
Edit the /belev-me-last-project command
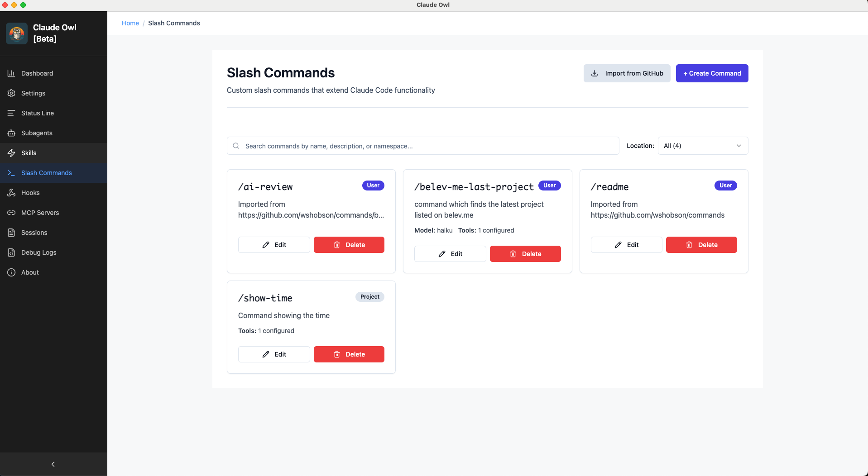[450, 254]
